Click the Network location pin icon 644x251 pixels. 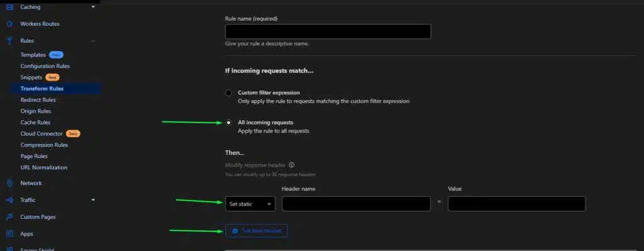pos(9,183)
